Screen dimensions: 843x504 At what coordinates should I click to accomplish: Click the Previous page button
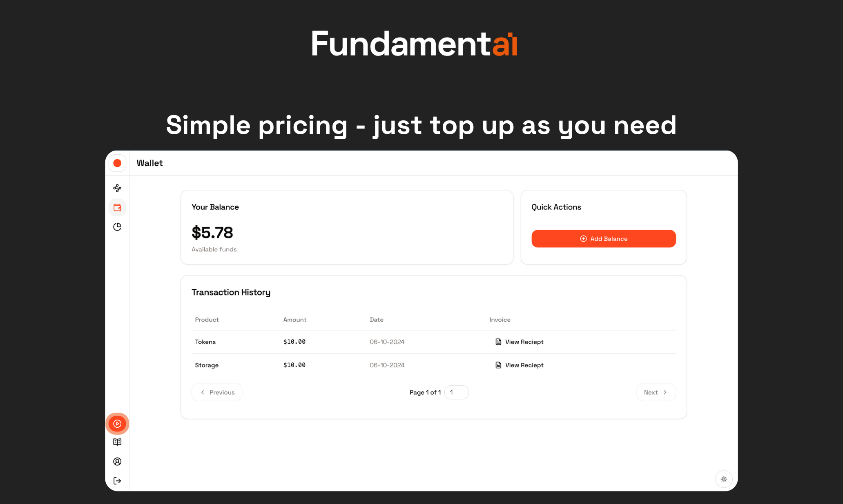pyautogui.click(x=217, y=392)
